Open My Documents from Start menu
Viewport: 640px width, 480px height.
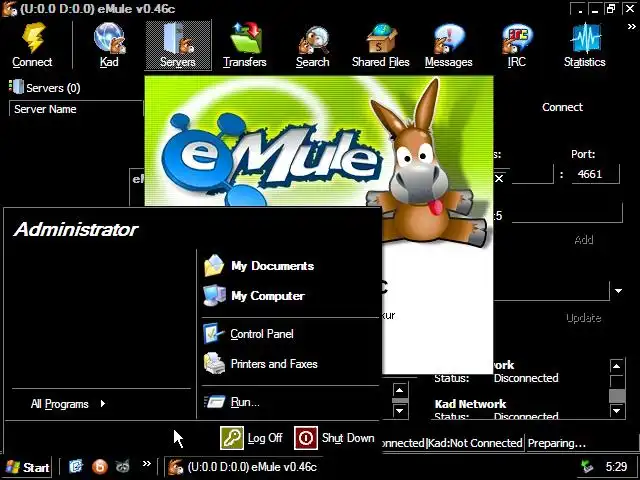pos(260,266)
